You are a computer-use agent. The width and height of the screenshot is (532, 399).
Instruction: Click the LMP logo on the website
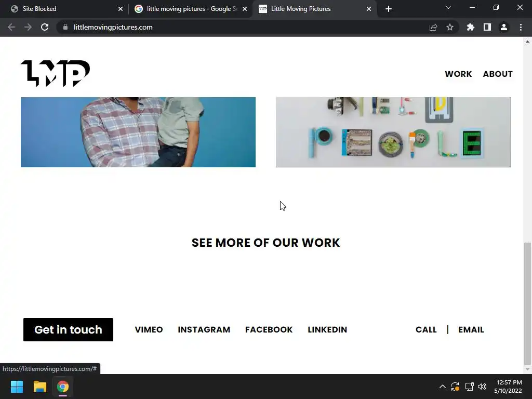55,74
